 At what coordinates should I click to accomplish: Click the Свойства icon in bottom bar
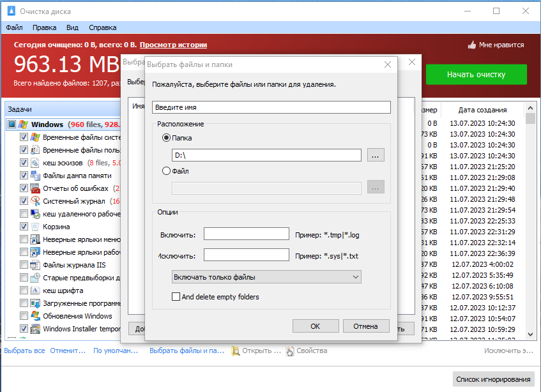[x=290, y=351]
